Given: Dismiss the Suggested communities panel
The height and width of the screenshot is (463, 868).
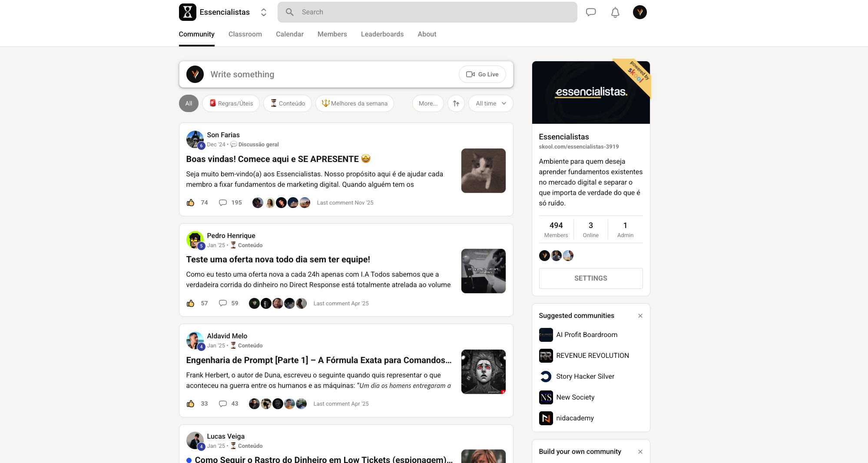Looking at the screenshot, I should [x=640, y=316].
